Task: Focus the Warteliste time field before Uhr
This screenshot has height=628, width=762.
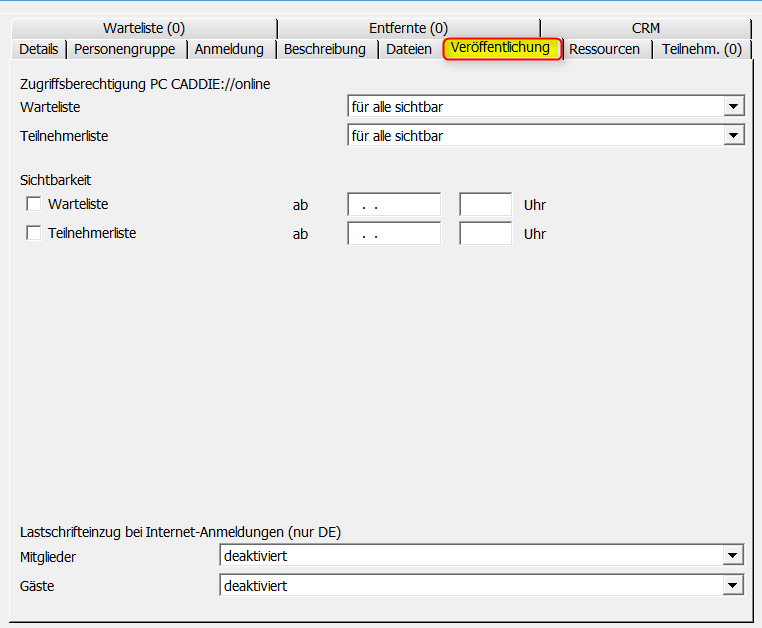Action: [x=485, y=205]
